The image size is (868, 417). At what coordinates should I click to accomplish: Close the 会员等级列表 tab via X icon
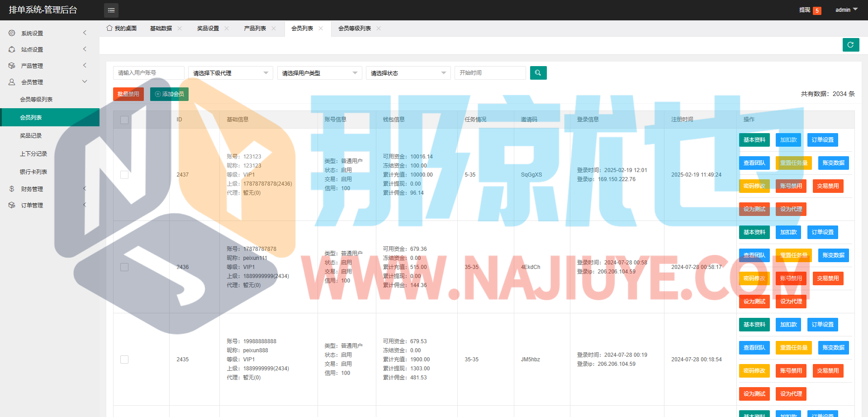(x=379, y=29)
